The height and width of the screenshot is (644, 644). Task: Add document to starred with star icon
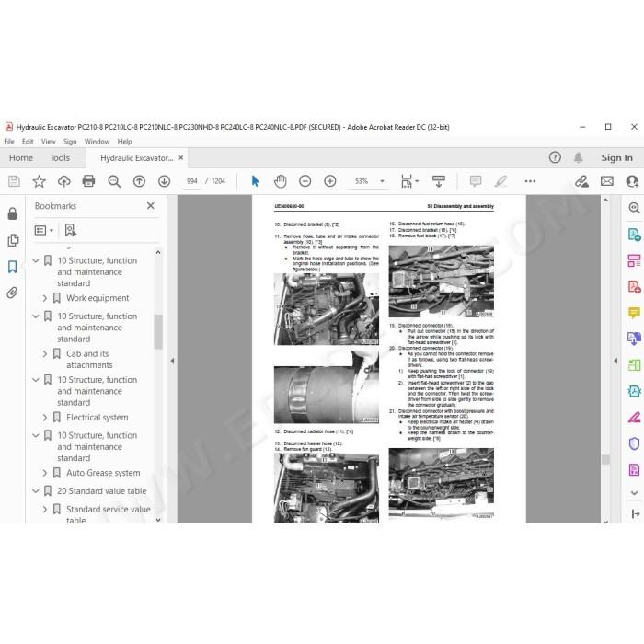click(x=39, y=181)
